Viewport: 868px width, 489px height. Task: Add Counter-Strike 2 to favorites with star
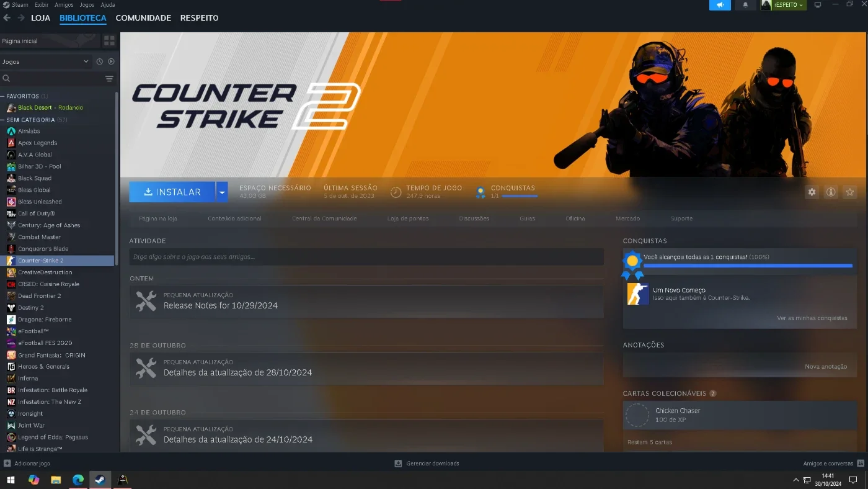coord(850,192)
